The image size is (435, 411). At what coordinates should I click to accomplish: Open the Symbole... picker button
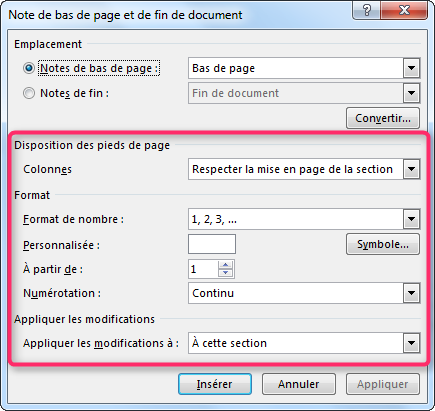383,244
